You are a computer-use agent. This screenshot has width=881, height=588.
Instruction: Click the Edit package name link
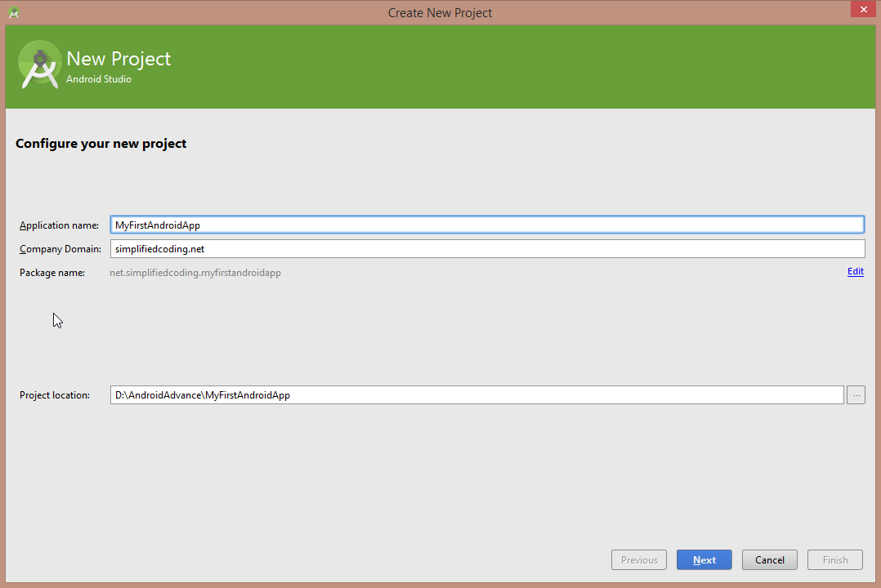[855, 272]
